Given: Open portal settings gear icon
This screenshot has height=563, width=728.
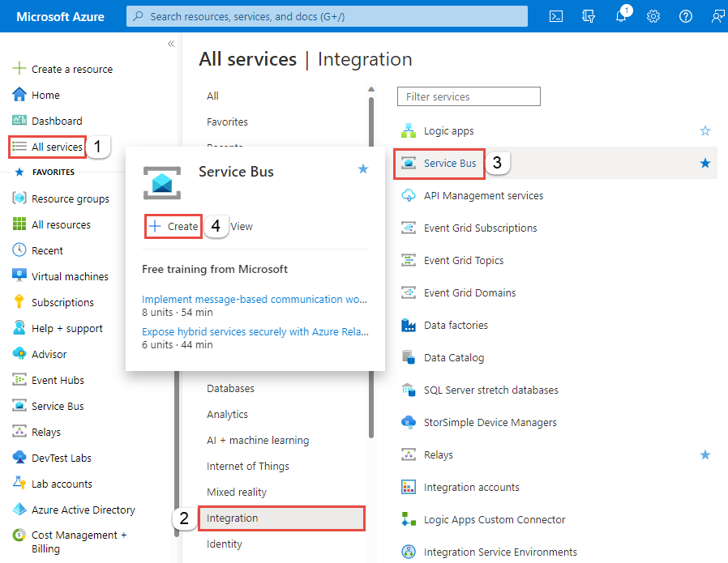Looking at the screenshot, I should click(653, 16).
